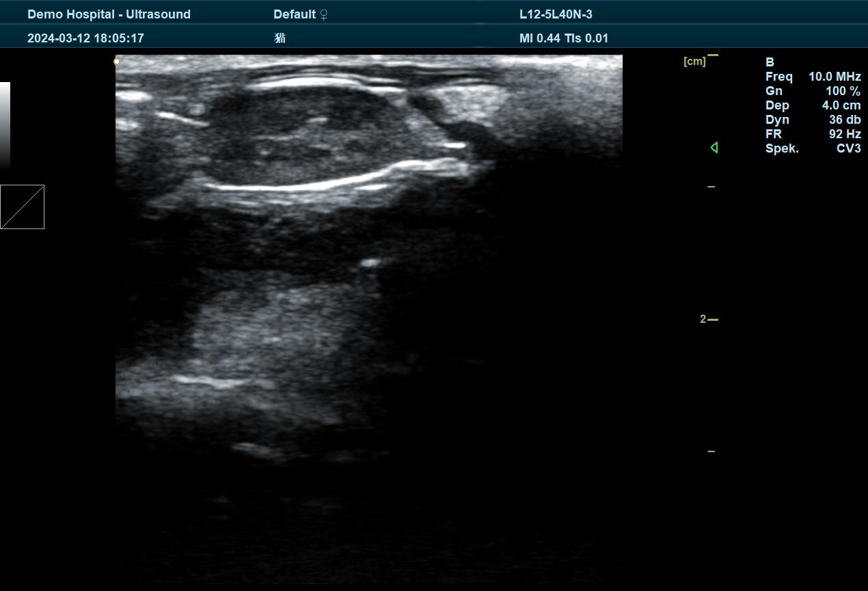This screenshot has height=591, width=868.
Task: Click the L12-5L40N-3 probe name
Action: [x=556, y=14]
